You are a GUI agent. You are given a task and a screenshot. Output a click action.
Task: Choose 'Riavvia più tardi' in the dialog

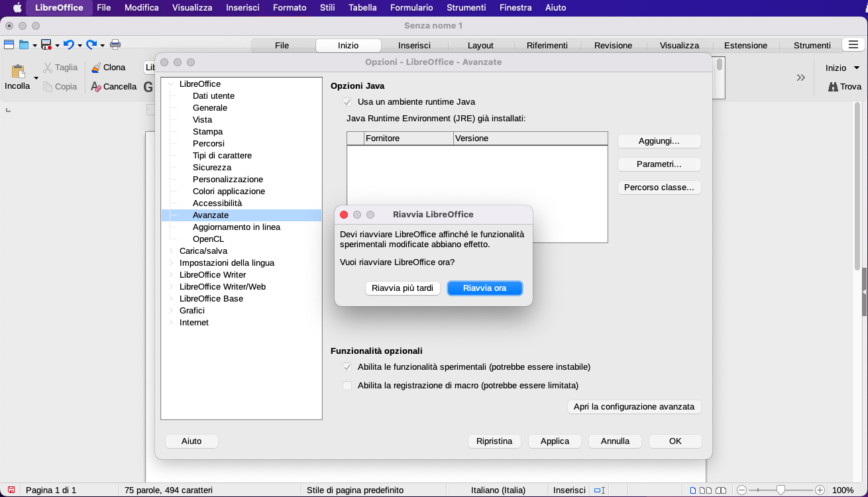click(x=402, y=288)
